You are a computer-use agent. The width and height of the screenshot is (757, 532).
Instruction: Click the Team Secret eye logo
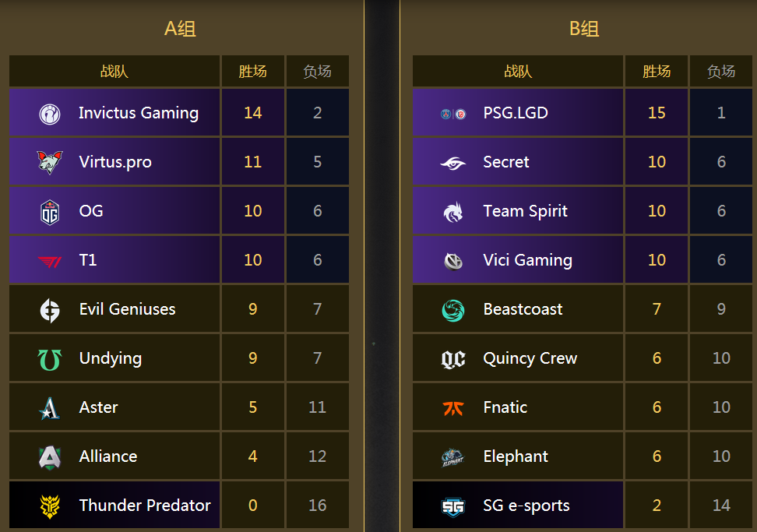(x=453, y=163)
